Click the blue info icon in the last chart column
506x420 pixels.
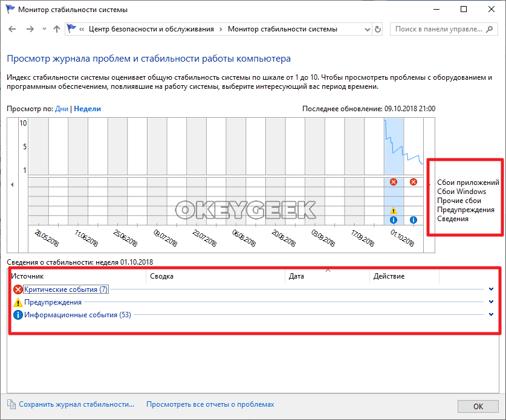click(x=414, y=220)
